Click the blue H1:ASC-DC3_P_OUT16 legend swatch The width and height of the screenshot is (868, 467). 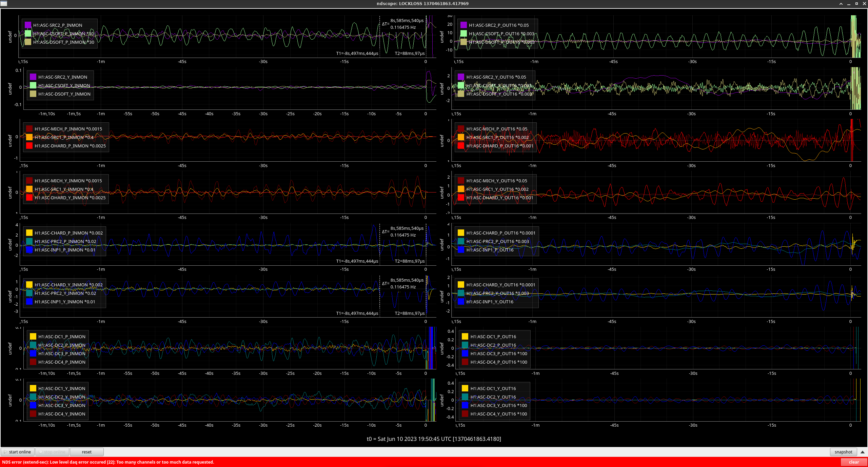pyautogui.click(x=465, y=353)
